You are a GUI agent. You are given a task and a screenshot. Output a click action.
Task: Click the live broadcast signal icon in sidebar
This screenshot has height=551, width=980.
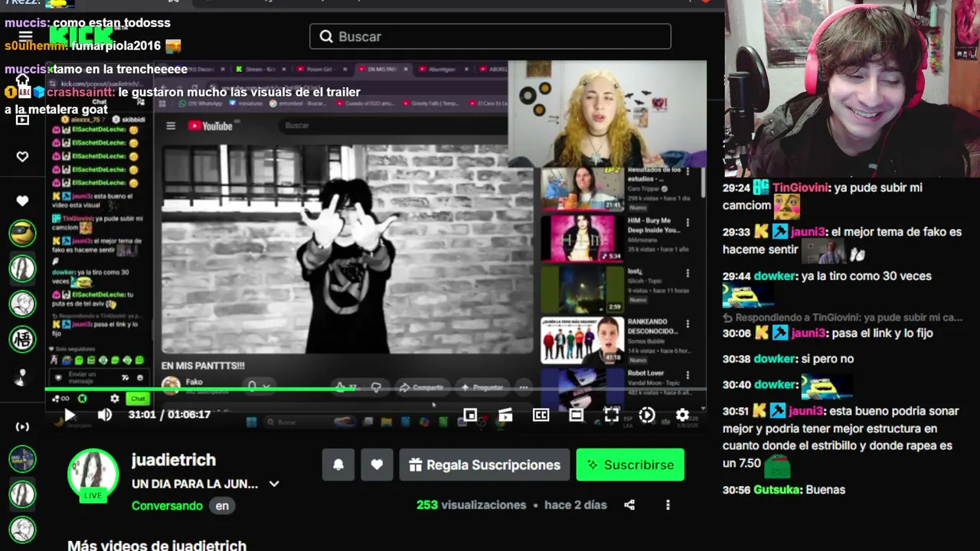point(22,426)
